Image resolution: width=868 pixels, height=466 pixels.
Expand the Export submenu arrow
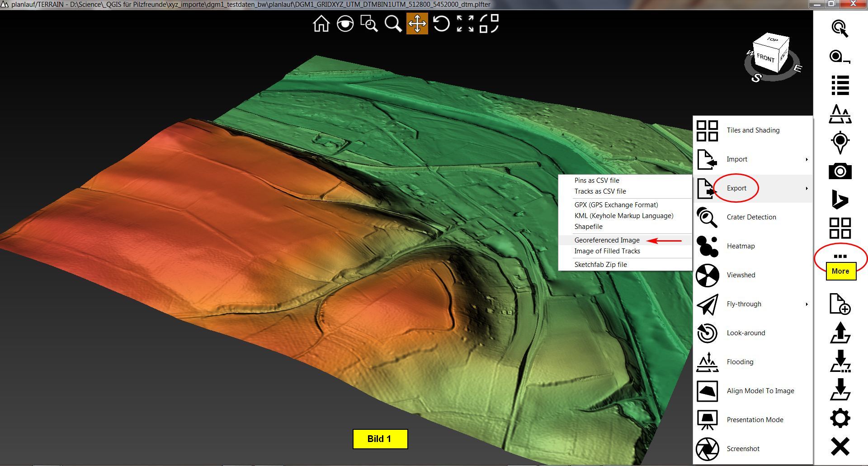click(x=806, y=188)
